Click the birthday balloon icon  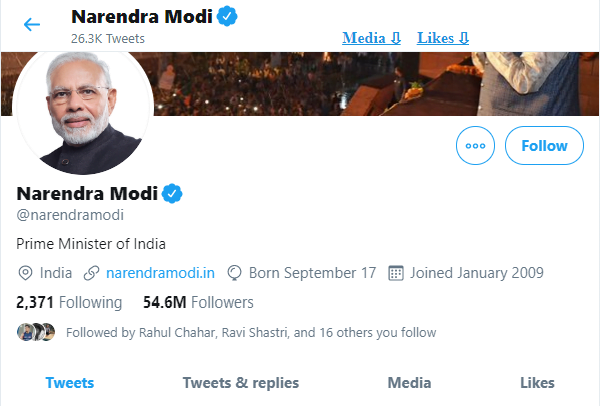[x=236, y=272]
